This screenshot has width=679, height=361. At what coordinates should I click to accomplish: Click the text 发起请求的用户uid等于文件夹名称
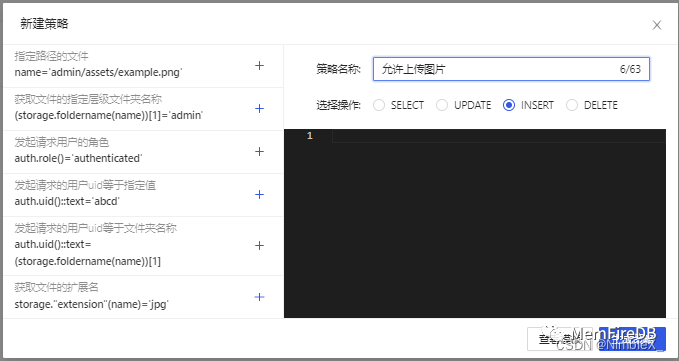(x=95, y=228)
